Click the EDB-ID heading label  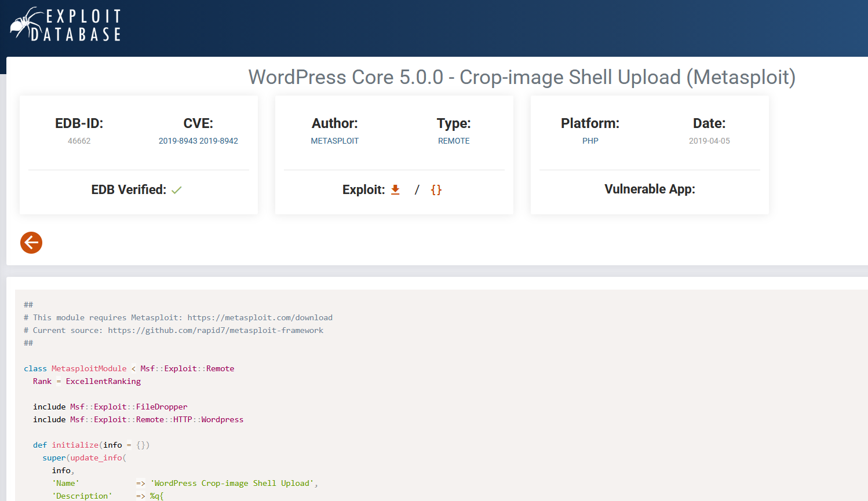coord(79,123)
